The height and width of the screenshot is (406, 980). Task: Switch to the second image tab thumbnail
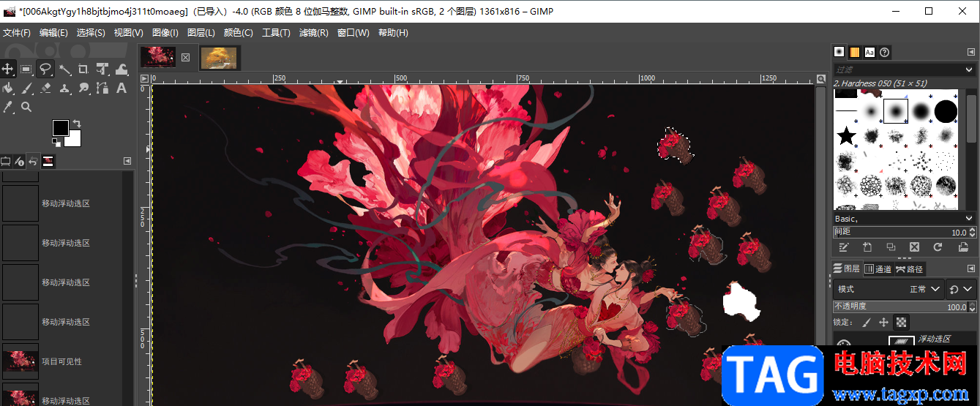219,57
